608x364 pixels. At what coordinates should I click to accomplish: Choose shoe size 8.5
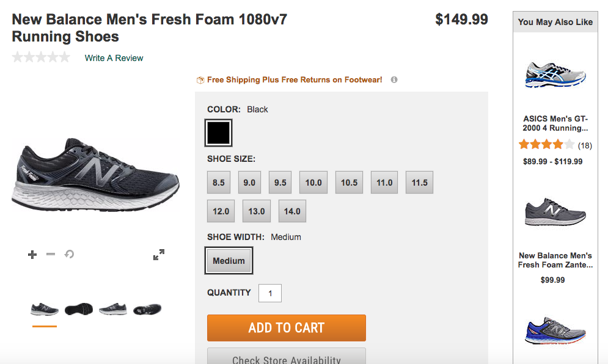click(219, 183)
